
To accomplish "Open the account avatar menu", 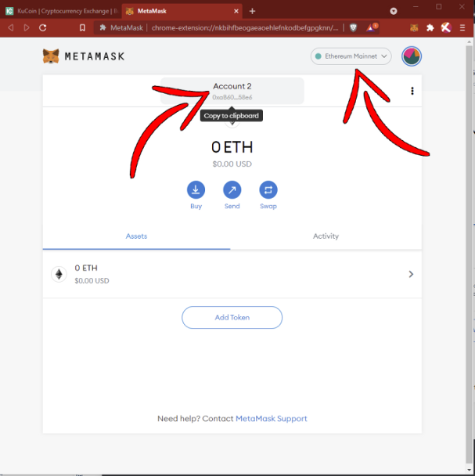I will (x=412, y=56).
